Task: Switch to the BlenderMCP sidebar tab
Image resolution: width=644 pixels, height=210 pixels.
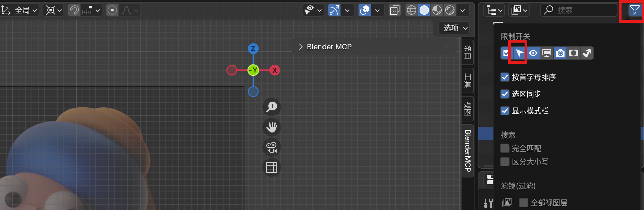Action: [468, 151]
